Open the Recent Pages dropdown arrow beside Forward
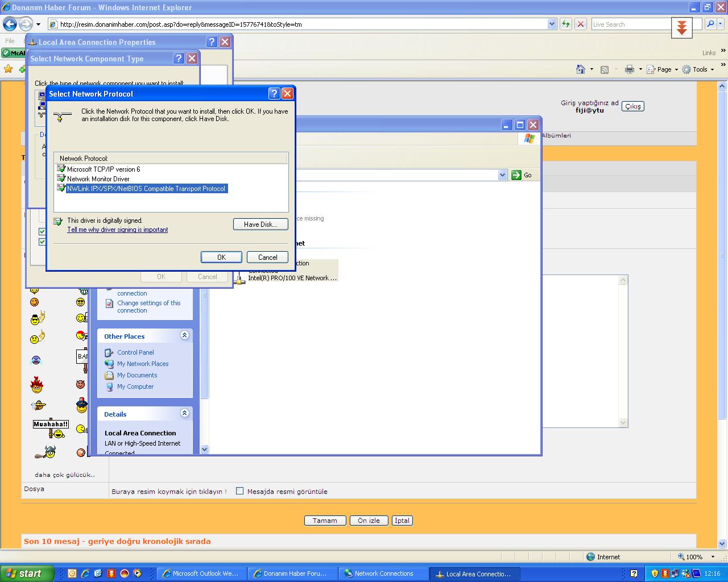 tap(38, 24)
